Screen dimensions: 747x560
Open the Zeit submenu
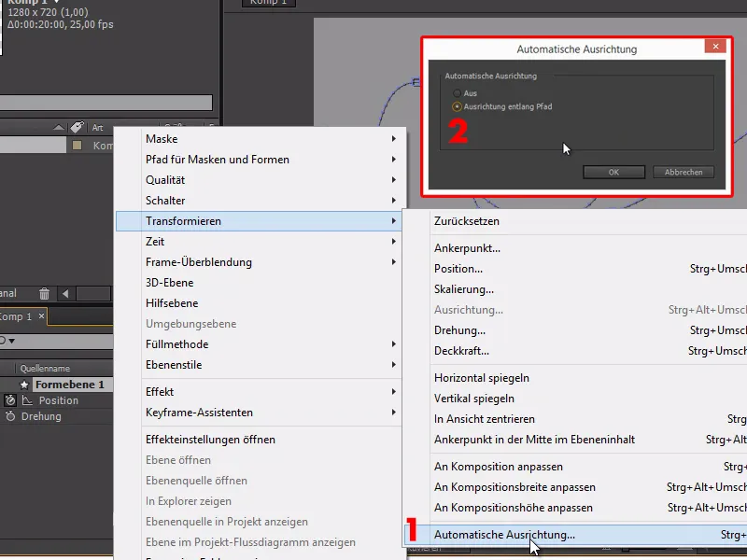(260, 242)
